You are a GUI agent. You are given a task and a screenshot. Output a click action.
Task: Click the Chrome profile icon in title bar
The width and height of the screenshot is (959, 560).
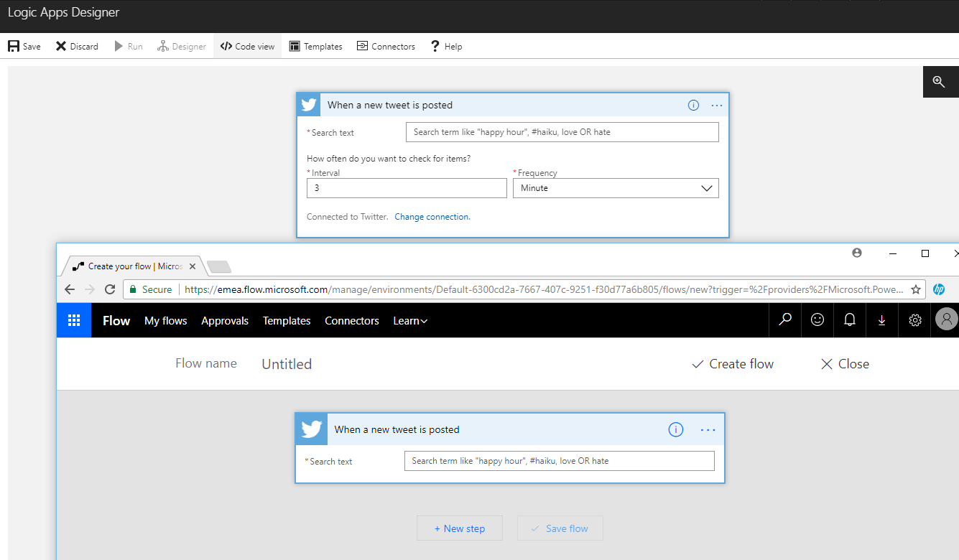click(x=856, y=253)
